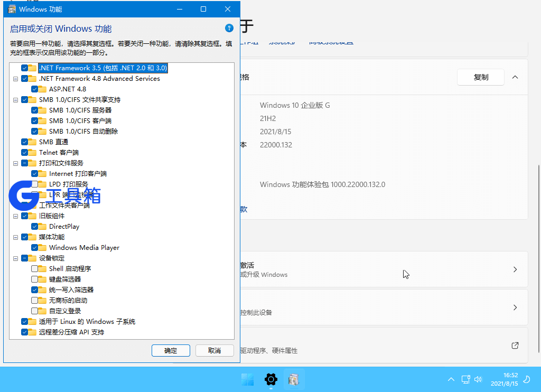Open the remote desktop row arrow
Image resolution: width=541 pixels, height=392 pixels.
515,307
